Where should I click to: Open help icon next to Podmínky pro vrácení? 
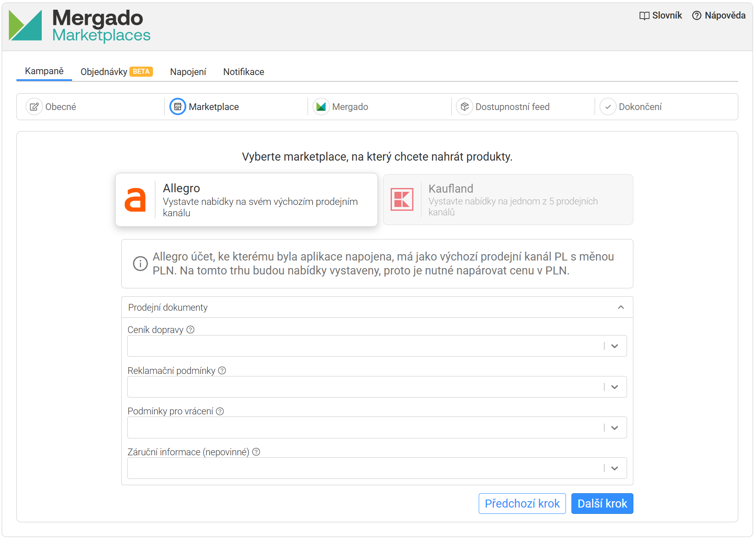pyautogui.click(x=220, y=411)
